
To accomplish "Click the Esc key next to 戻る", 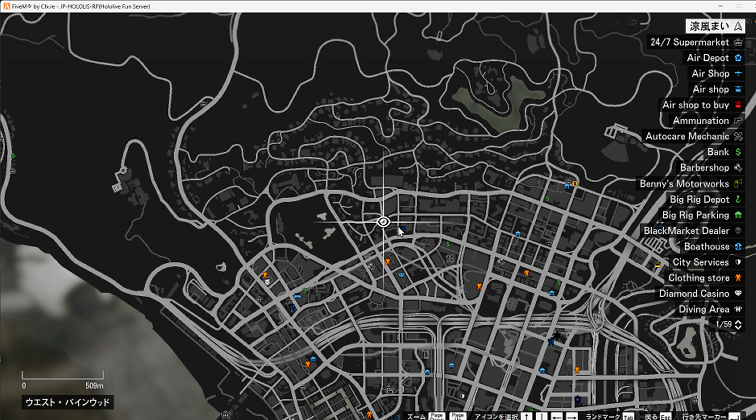I will point(665,417).
